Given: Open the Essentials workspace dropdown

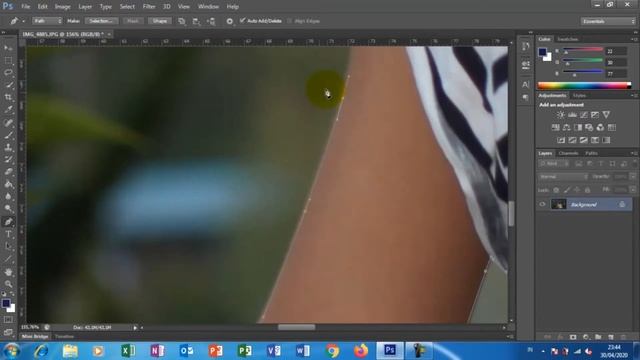Looking at the screenshot, I should [608, 21].
